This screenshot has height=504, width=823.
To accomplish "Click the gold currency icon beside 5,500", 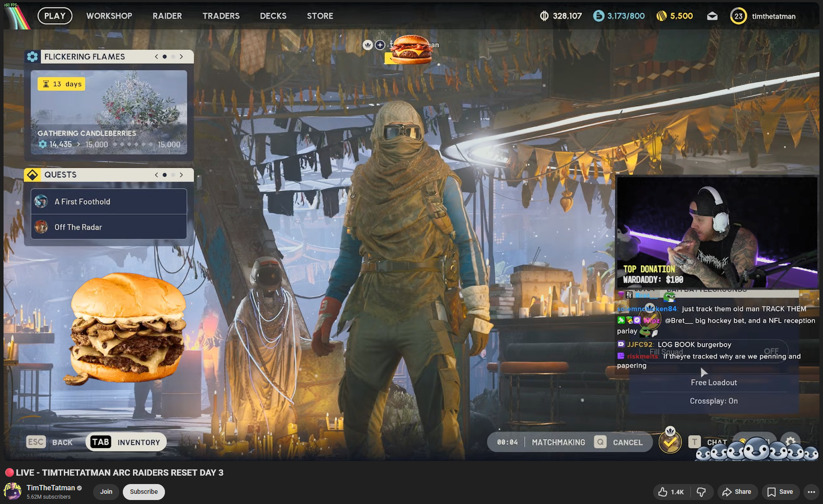I will [662, 16].
